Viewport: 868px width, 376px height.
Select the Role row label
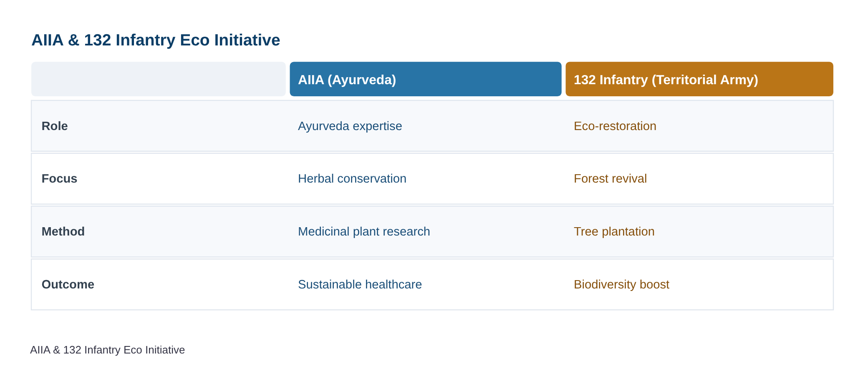tap(55, 126)
